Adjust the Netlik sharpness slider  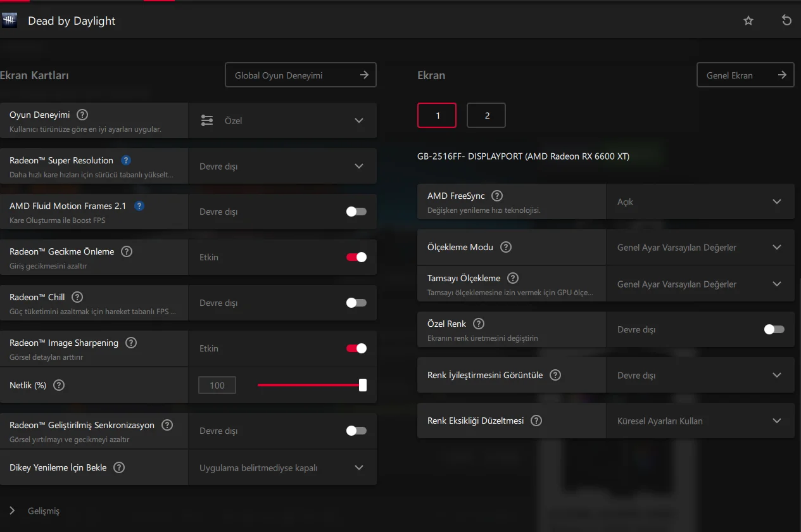point(312,385)
